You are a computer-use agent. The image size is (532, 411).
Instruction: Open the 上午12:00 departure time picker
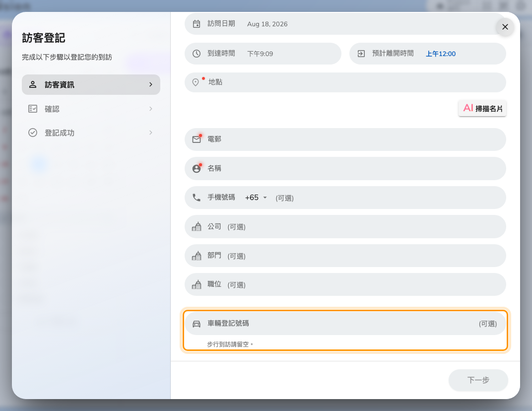(x=441, y=54)
